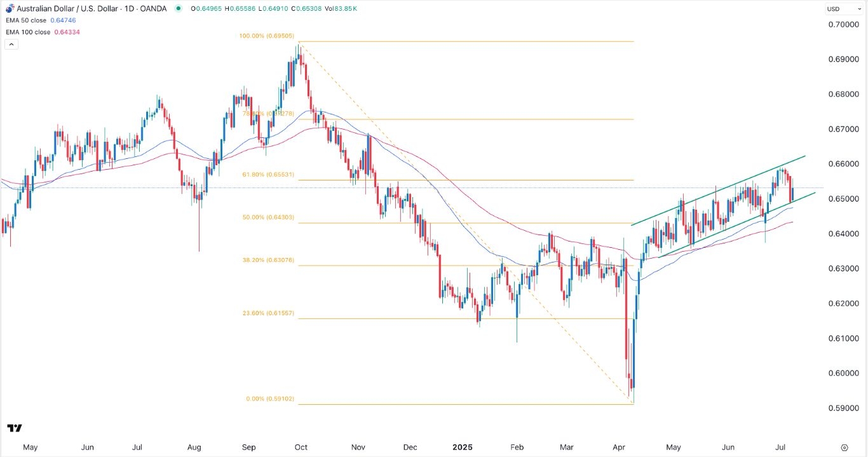The width and height of the screenshot is (868, 457).
Task: Click the OANDA exchange label
Action: tap(153, 8)
